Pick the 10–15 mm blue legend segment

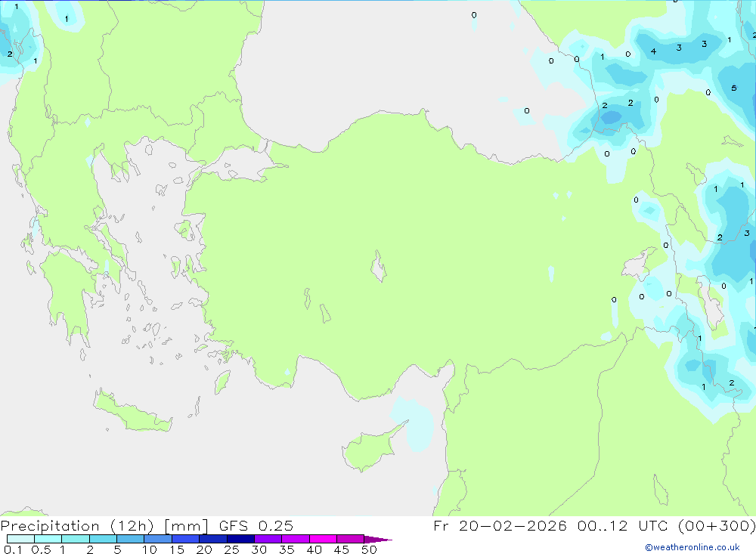click(x=158, y=539)
